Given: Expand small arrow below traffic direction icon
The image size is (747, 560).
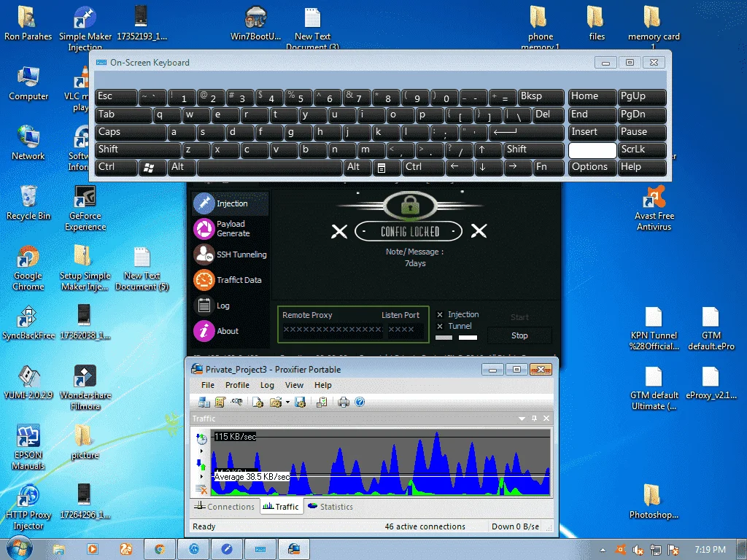Looking at the screenshot, I should click(201, 476).
